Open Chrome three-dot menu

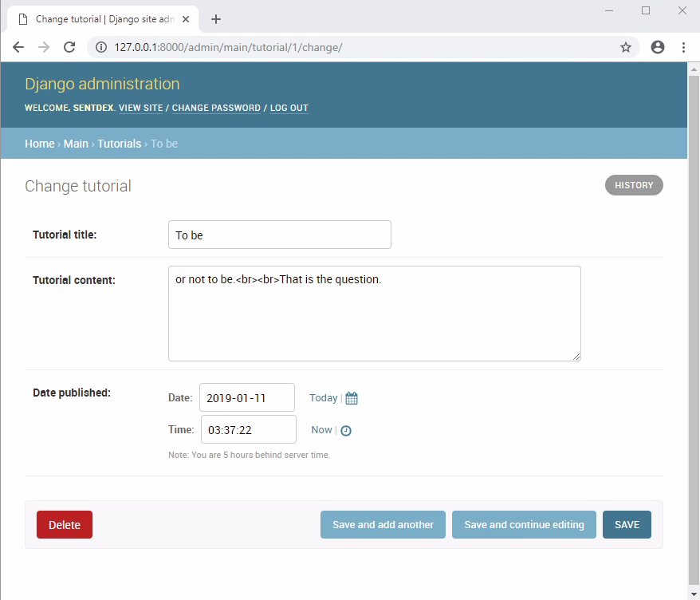683,47
